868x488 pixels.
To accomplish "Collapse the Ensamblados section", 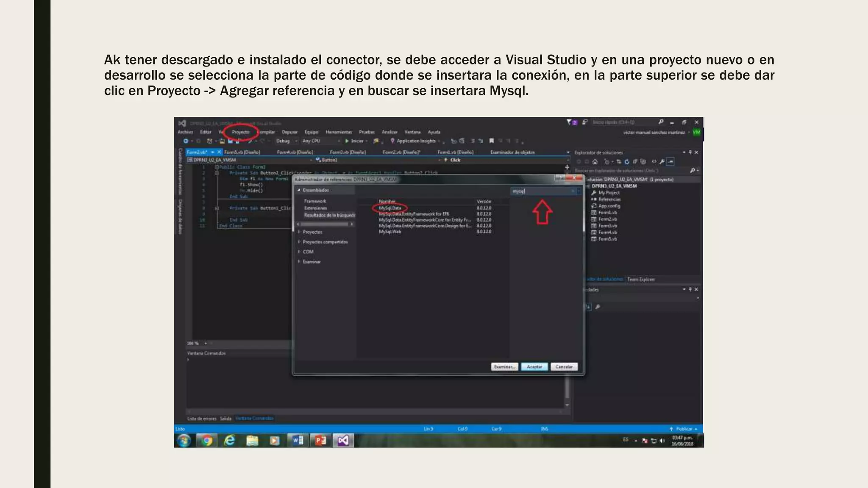I will pos(298,190).
